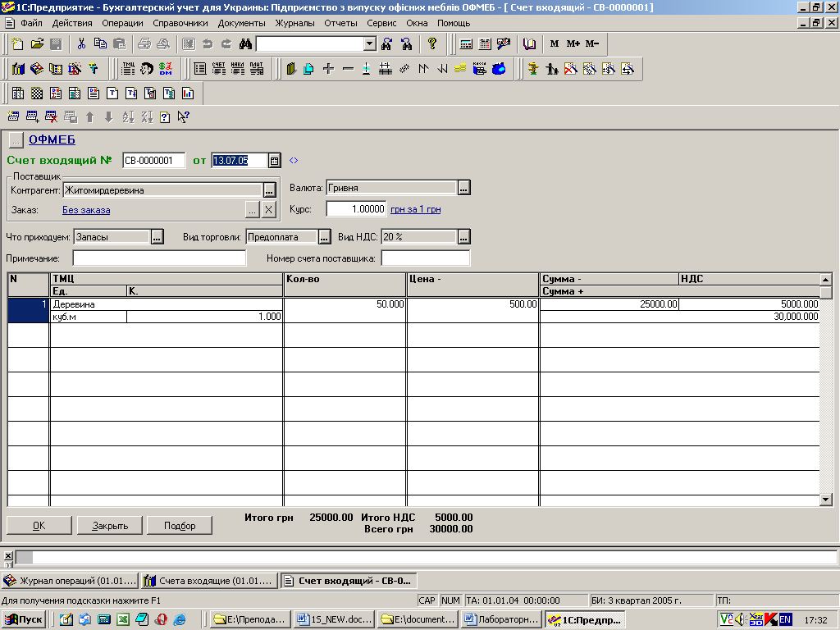Click the Закрыть button
840x630 pixels.
point(110,526)
